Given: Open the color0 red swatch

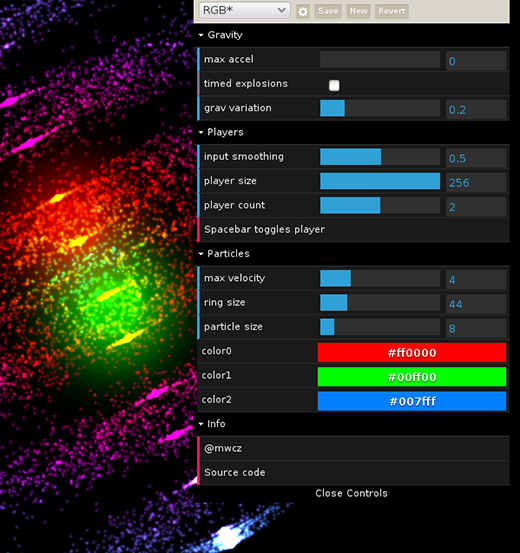Looking at the screenshot, I should coord(412,352).
